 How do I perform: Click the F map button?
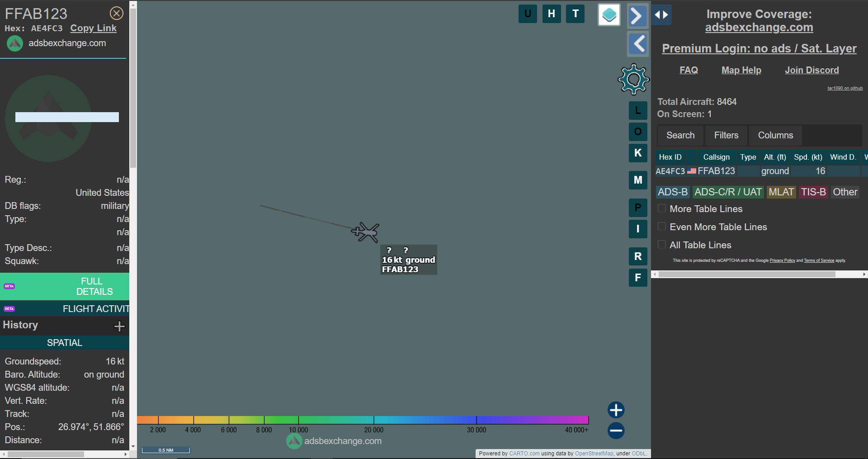(x=638, y=278)
